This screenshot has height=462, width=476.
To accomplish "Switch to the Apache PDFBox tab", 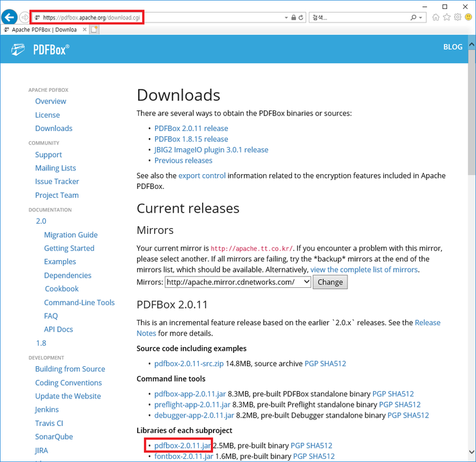I will pos(44,30).
